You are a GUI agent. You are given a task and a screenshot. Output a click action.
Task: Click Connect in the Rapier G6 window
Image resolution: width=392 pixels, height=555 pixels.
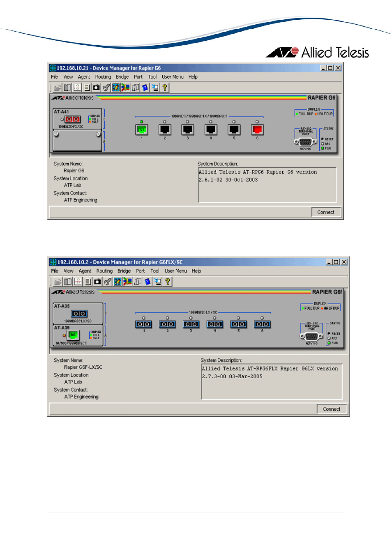coord(326,212)
